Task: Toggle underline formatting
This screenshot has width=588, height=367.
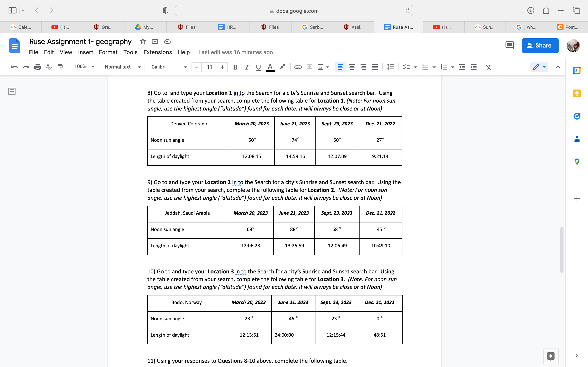Action: click(258, 67)
